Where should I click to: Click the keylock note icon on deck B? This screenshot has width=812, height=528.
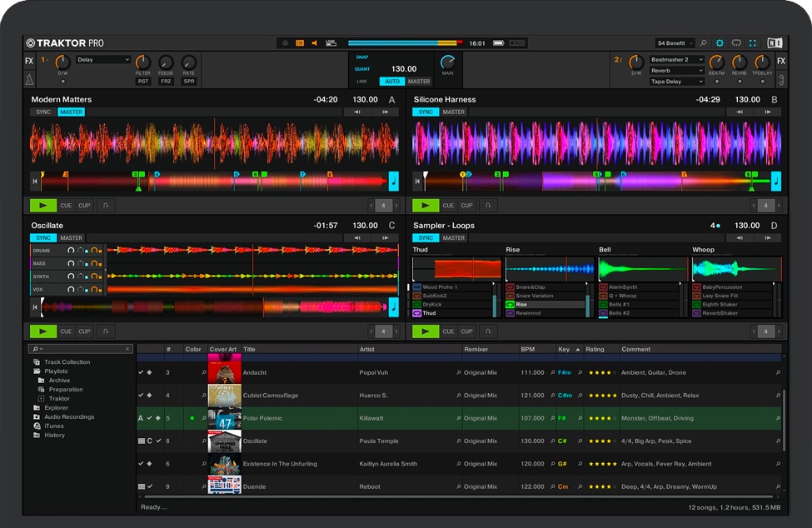776,181
